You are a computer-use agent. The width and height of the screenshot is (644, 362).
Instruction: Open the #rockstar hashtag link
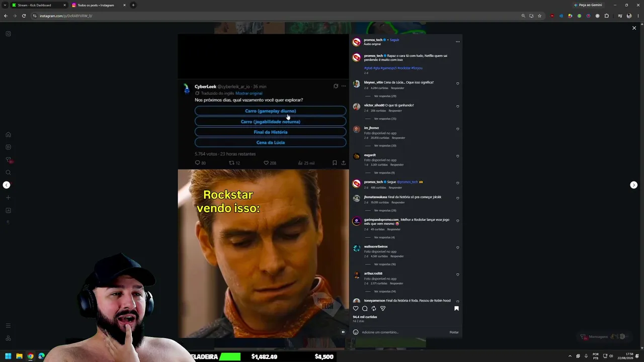(x=404, y=68)
